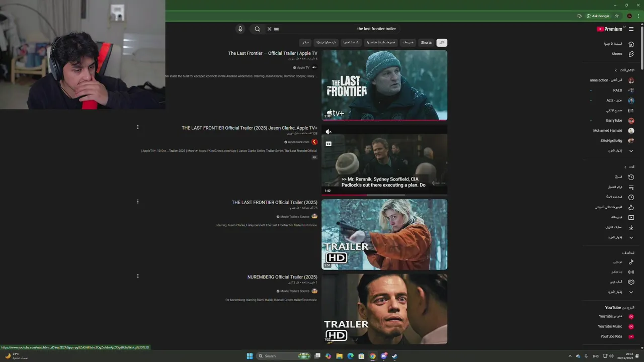Open more options for Movie Trailers Source Last Frontier result
644x362 pixels.
click(x=138, y=202)
